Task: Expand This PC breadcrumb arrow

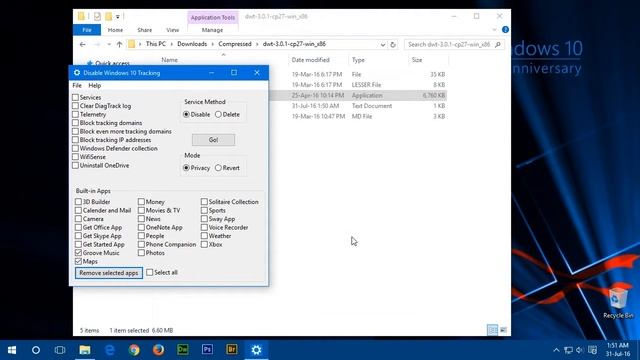Action: pos(171,44)
